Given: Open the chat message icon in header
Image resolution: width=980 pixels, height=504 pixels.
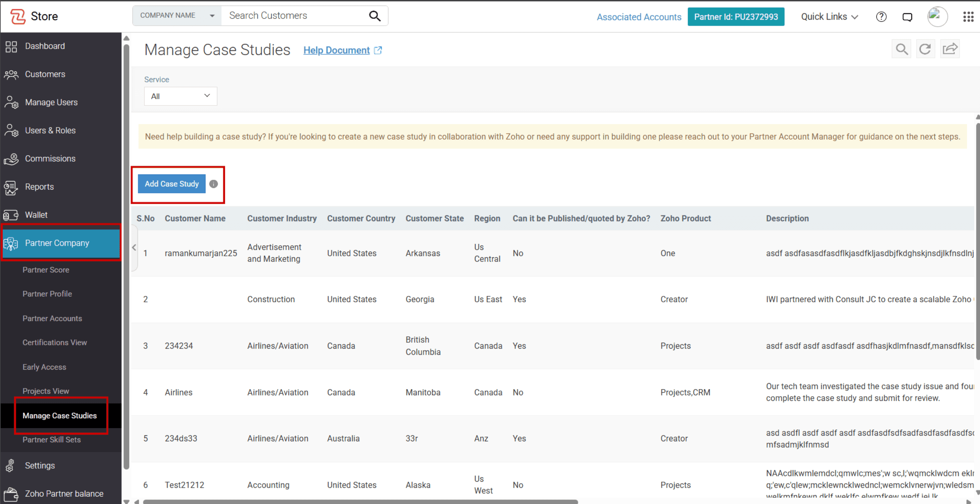Looking at the screenshot, I should click(907, 17).
